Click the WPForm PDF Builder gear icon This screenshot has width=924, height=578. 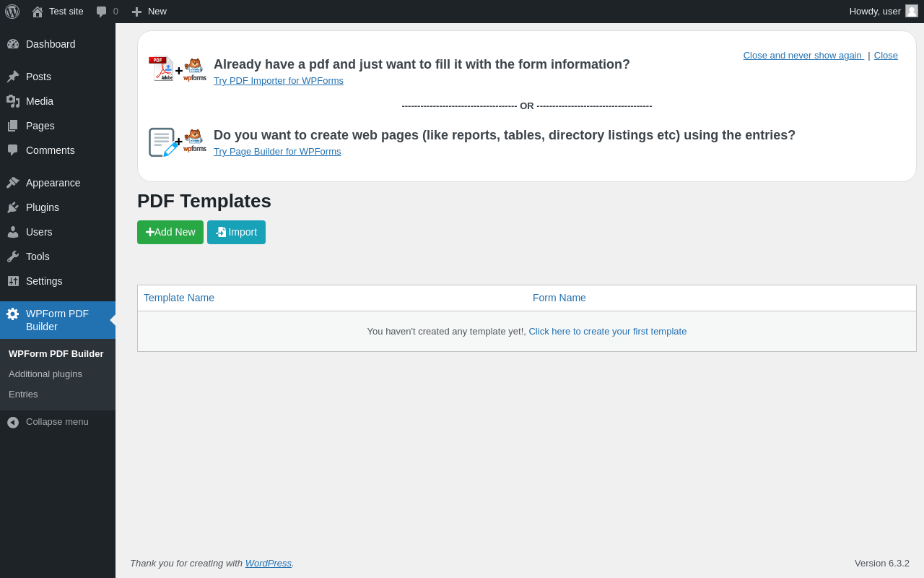pos(13,314)
